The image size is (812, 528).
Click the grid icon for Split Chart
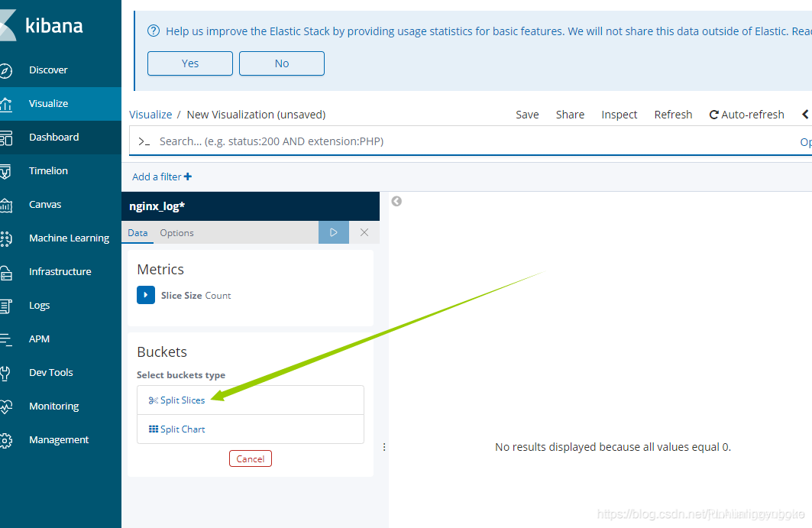click(154, 429)
